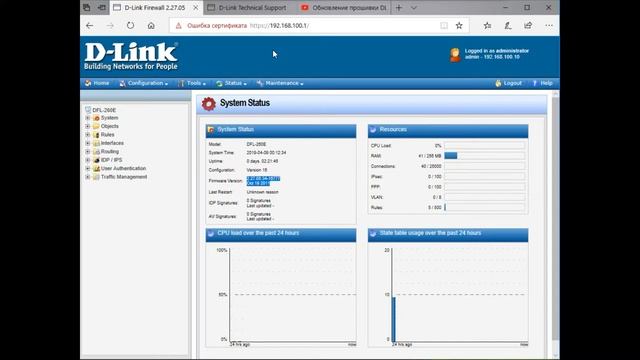Viewport: 640px width, 360px height.
Task: Expand the Interfaces tree node
Action: [x=87, y=143]
